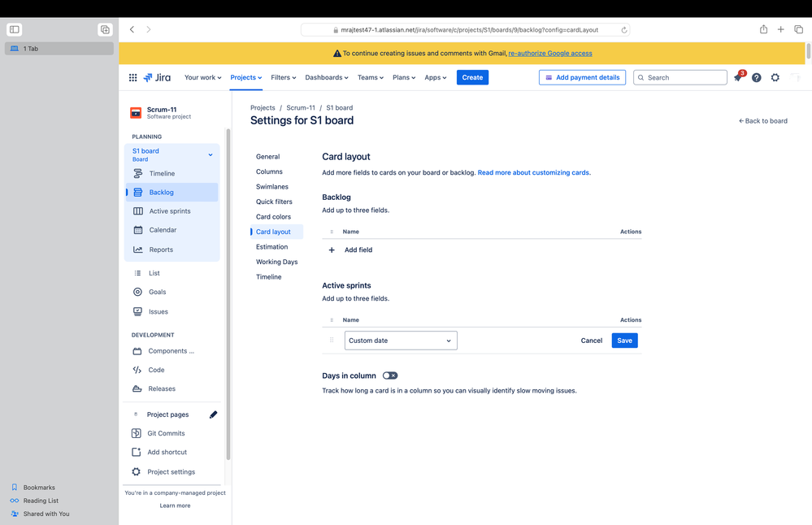
Task: Expand the Teams menu
Action: coord(371,78)
